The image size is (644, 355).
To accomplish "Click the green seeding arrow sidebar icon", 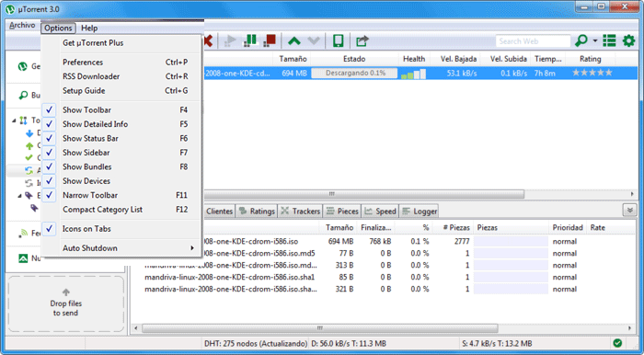I will [x=29, y=145].
